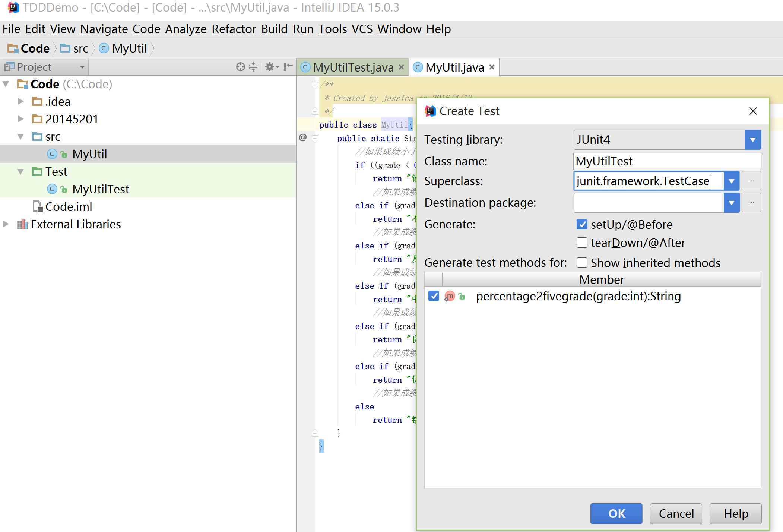The image size is (783, 532).
Task: Open the Tools menu
Action: tap(332, 29)
